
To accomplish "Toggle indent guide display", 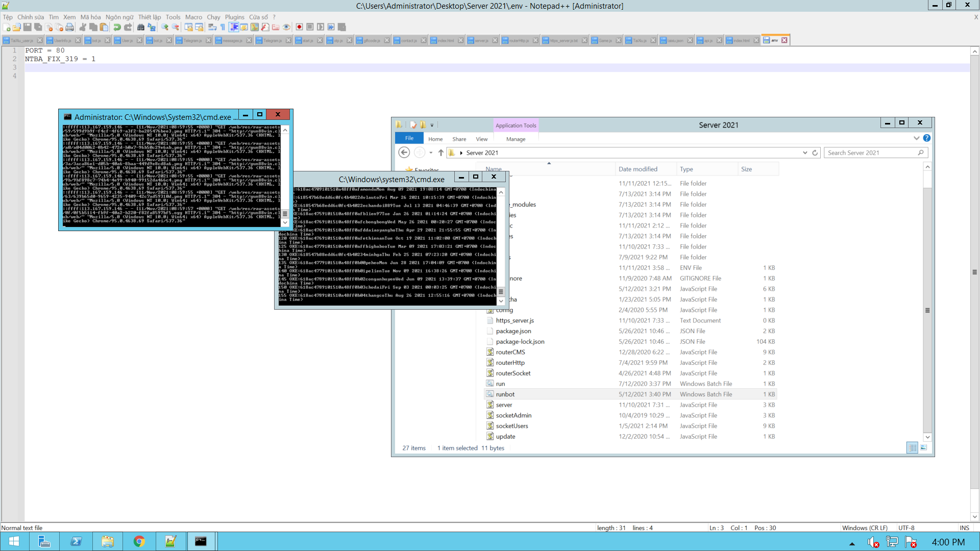I will pyautogui.click(x=234, y=27).
